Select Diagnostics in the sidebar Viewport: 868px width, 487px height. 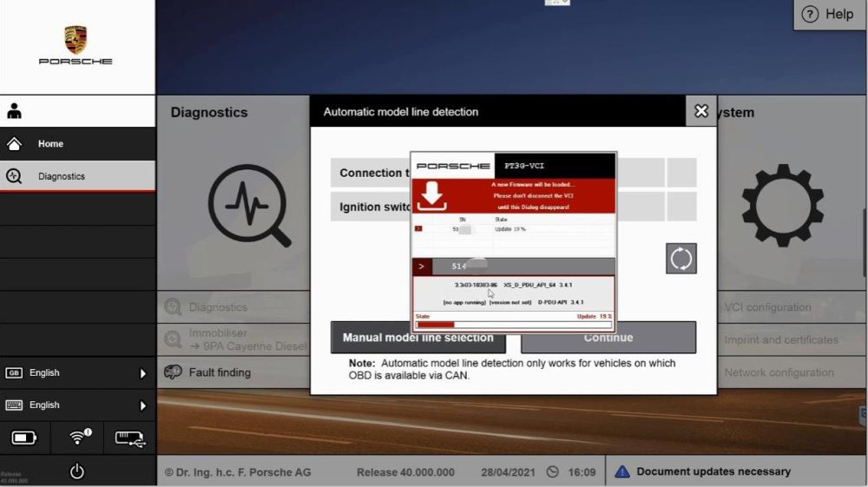[61, 176]
